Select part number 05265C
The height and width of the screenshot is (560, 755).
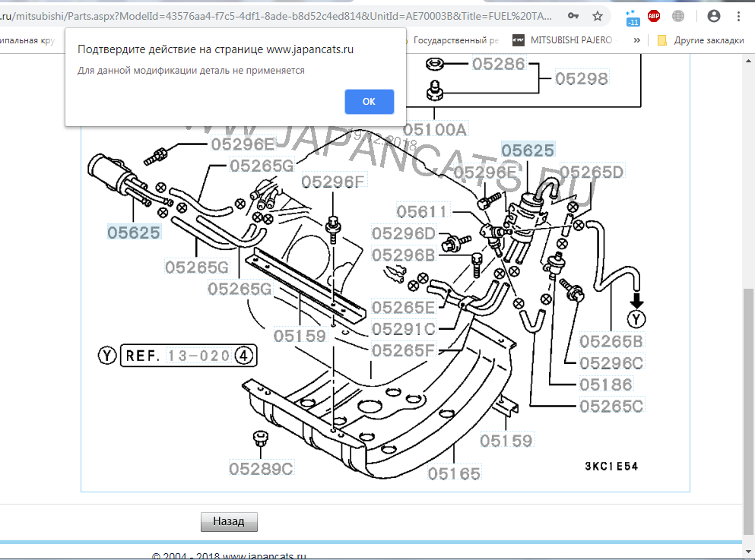[611, 407]
